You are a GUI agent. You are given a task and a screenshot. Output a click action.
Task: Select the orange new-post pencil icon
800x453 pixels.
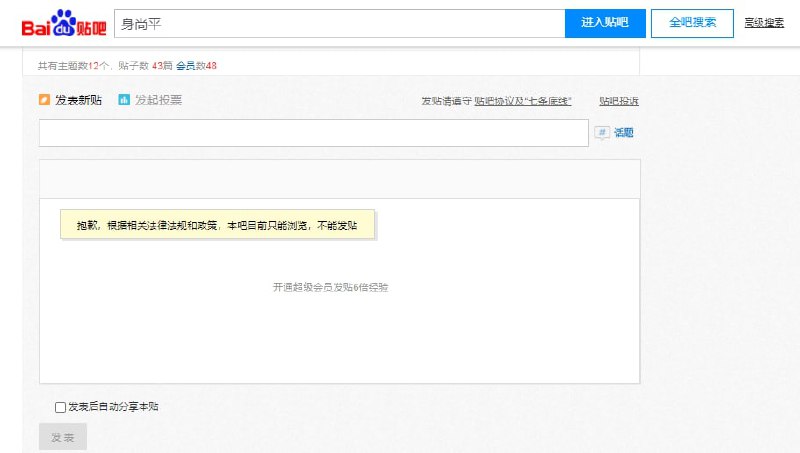tap(44, 99)
